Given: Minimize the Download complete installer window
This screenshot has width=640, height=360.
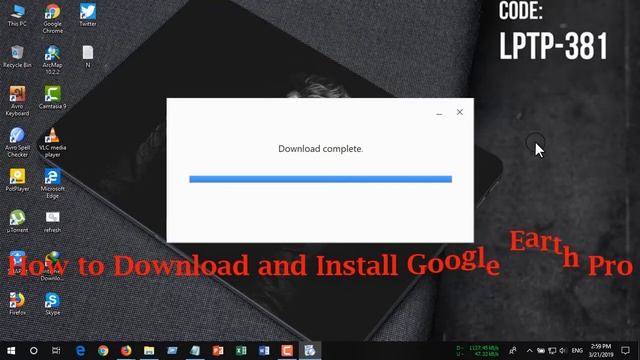Looking at the screenshot, I should click(439, 113).
